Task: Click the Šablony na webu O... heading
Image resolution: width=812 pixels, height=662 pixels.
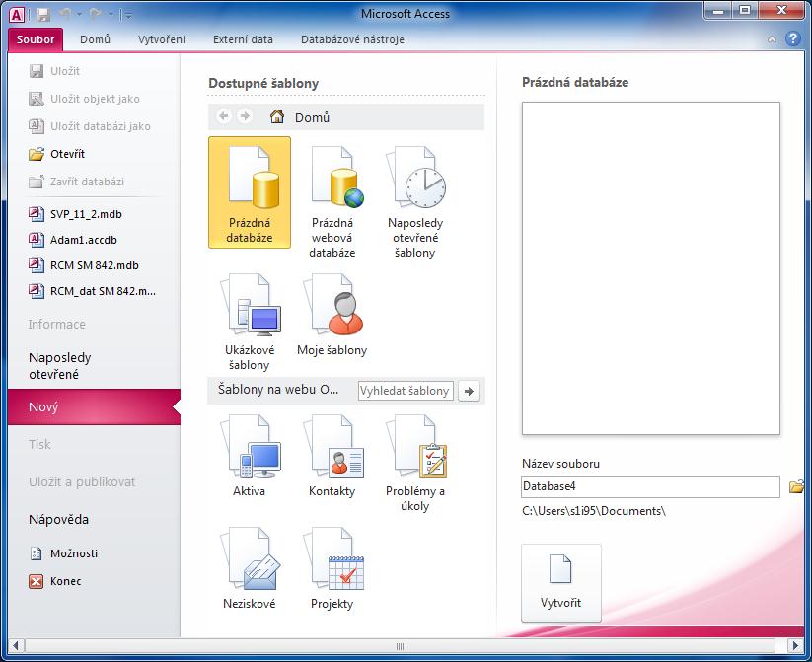Action: [x=278, y=390]
